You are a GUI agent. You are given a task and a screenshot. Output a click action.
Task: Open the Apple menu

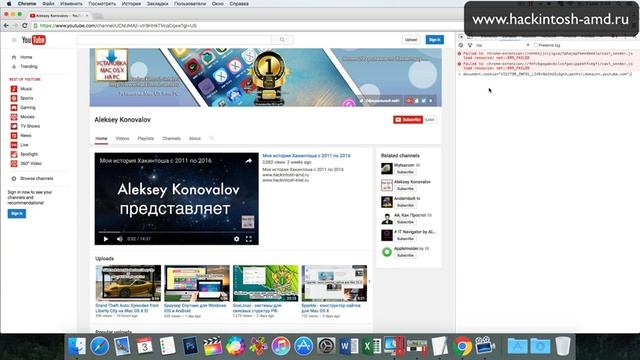(9, 4)
